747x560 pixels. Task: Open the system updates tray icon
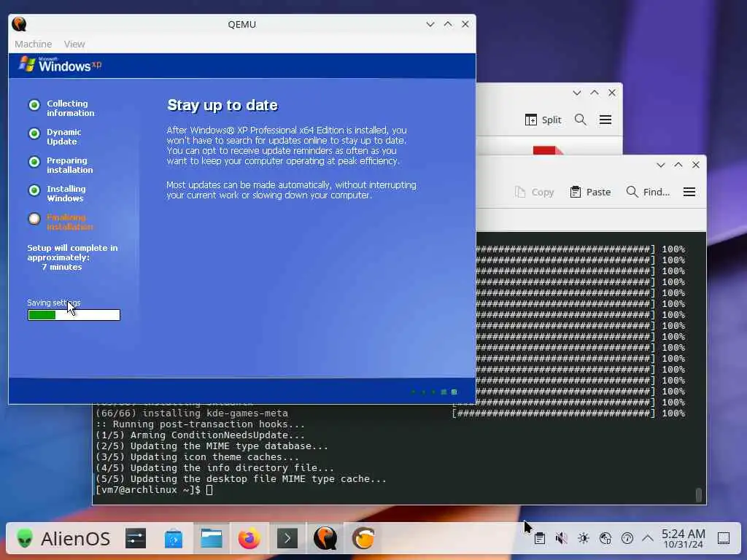[x=627, y=539]
